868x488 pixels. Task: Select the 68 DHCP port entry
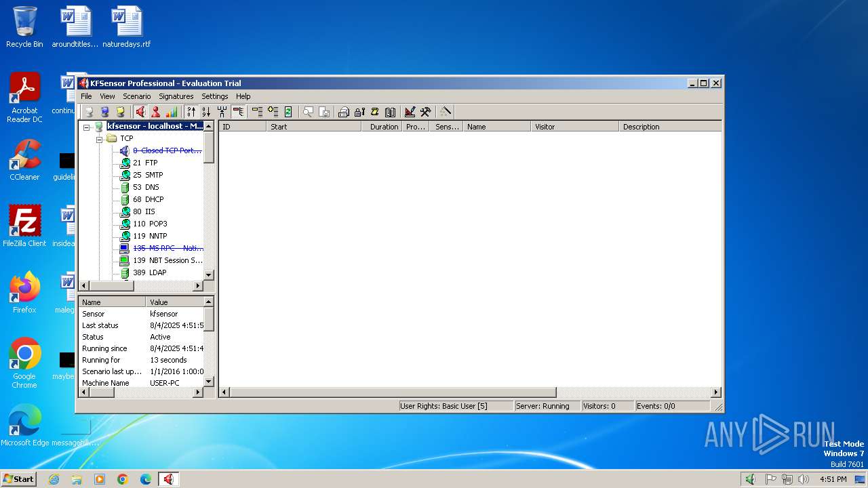(x=149, y=199)
